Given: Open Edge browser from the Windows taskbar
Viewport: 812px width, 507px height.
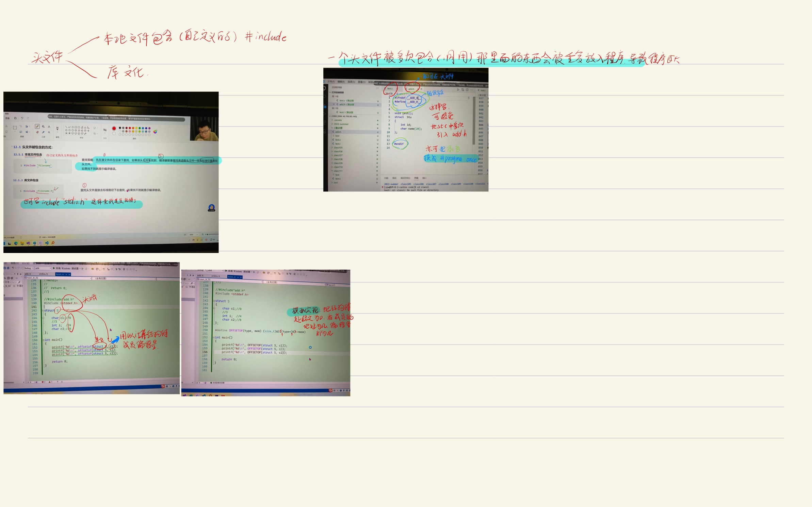Looking at the screenshot, I should tap(16, 243).
